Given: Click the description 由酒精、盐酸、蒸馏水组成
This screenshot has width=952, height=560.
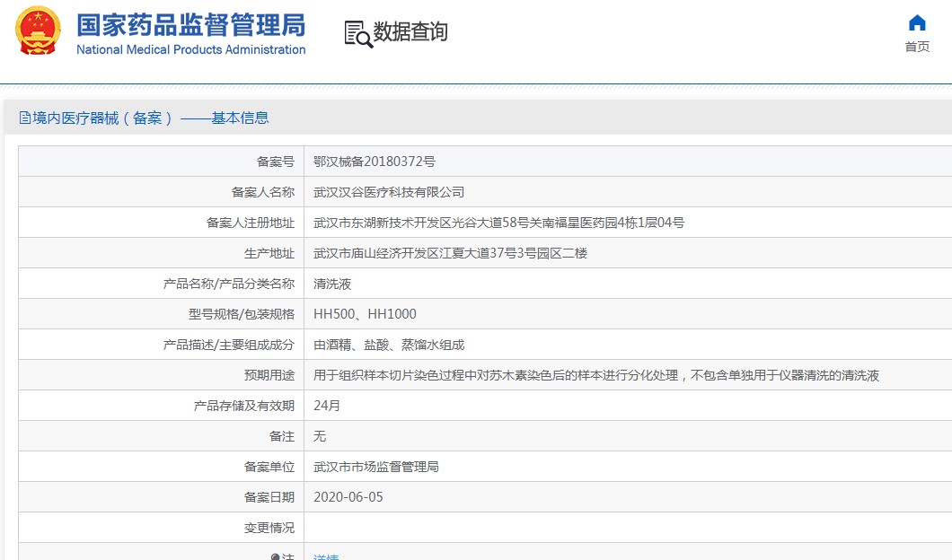Looking at the screenshot, I should click(389, 345).
